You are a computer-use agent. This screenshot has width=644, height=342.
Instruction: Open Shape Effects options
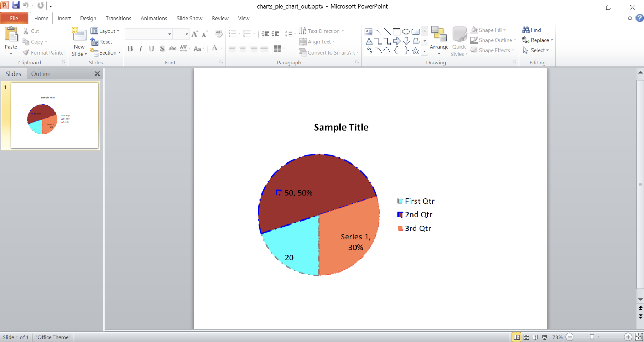pyautogui.click(x=493, y=50)
